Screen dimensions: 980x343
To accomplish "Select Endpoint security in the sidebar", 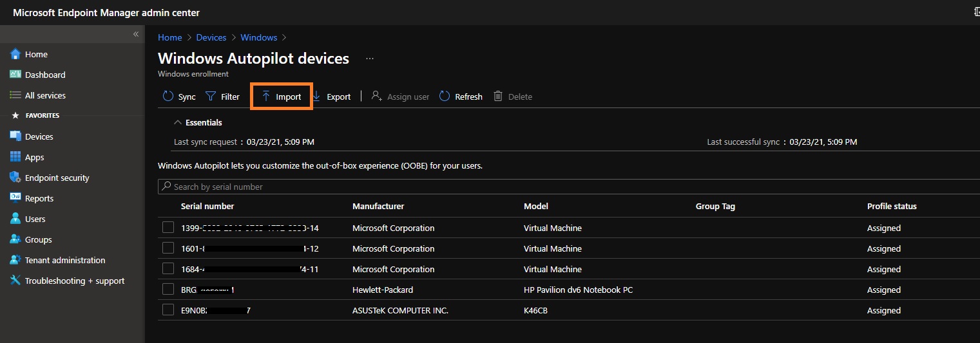I will click(57, 178).
